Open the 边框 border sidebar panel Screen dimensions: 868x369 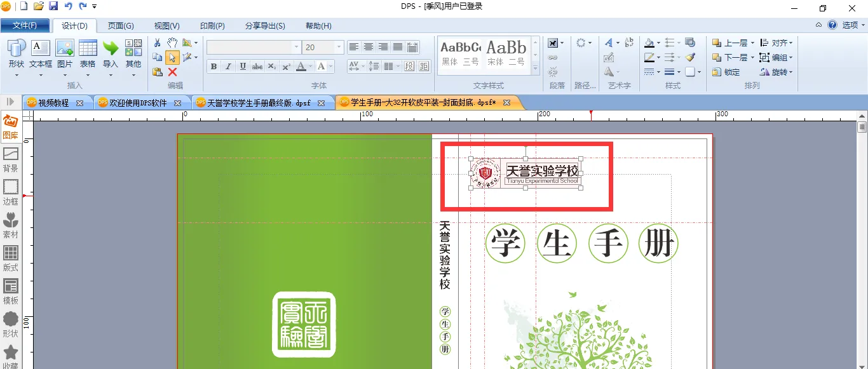click(10, 192)
